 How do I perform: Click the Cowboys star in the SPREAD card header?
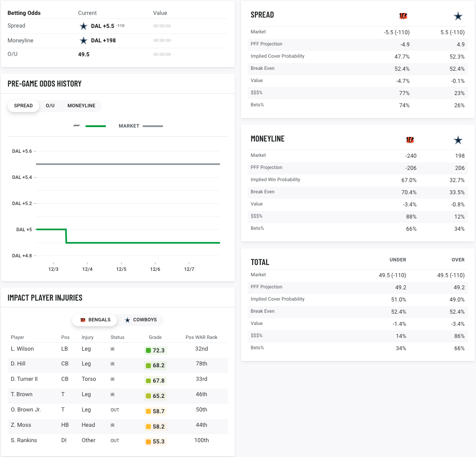458,16
